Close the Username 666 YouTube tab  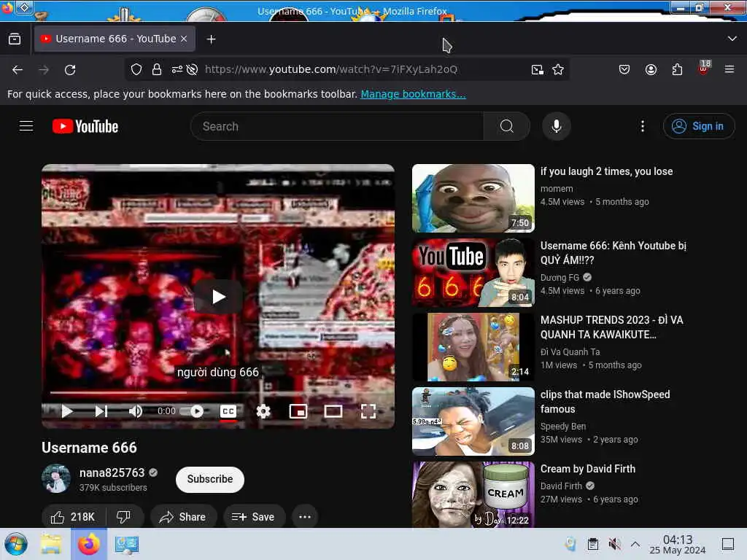click(184, 39)
